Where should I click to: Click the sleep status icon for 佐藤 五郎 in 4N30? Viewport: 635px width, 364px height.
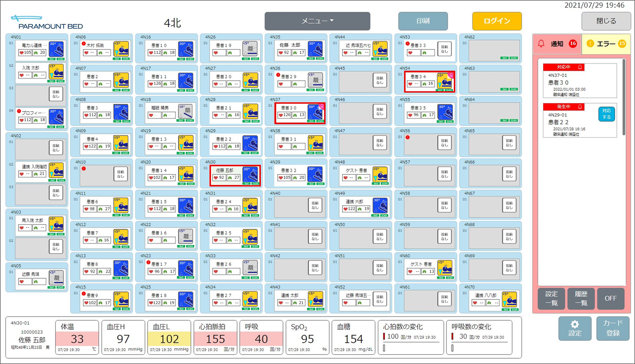pos(250,175)
